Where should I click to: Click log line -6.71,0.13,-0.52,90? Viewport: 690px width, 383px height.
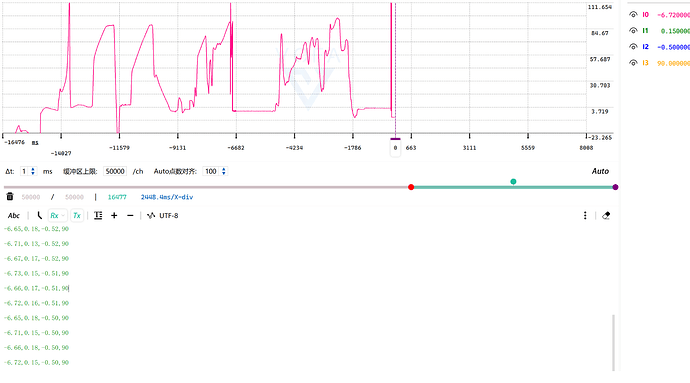click(x=37, y=243)
